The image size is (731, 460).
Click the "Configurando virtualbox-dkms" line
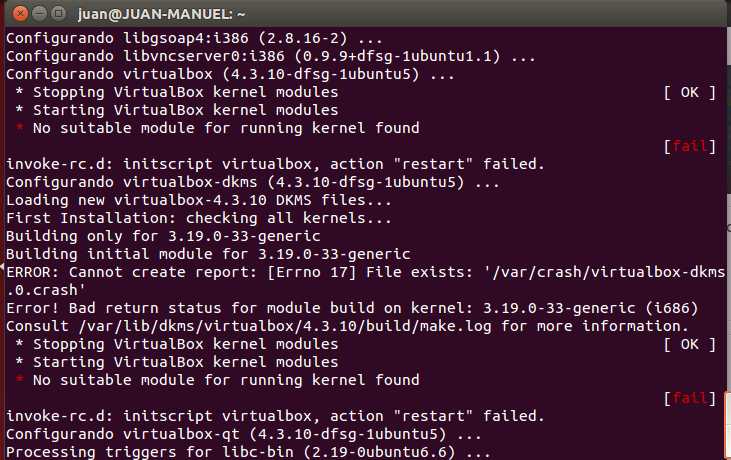pyautogui.click(x=252, y=183)
